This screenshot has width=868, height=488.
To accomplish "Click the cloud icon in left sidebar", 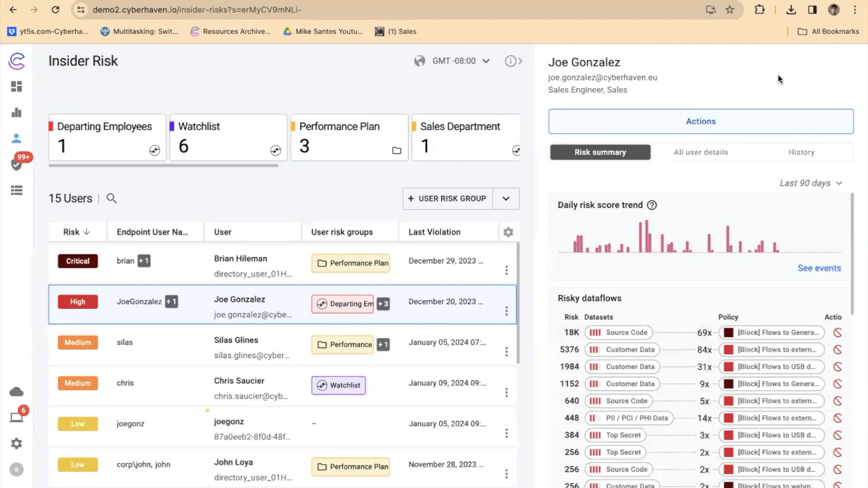I will point(17,392).
